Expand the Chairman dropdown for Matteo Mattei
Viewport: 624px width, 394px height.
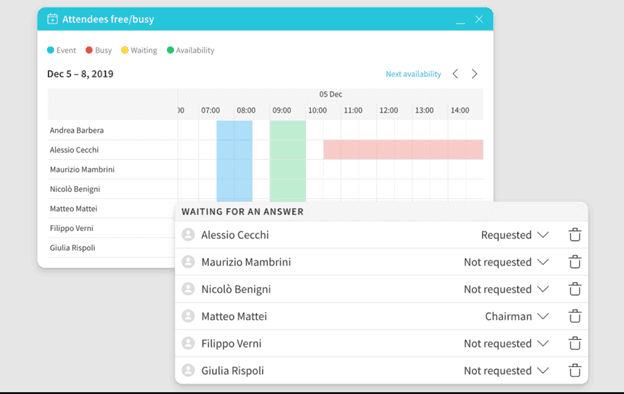click(x=517, y=316)
